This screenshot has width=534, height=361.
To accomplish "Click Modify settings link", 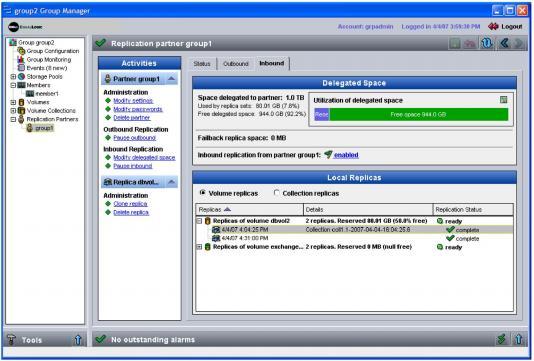I will [133, 101].
